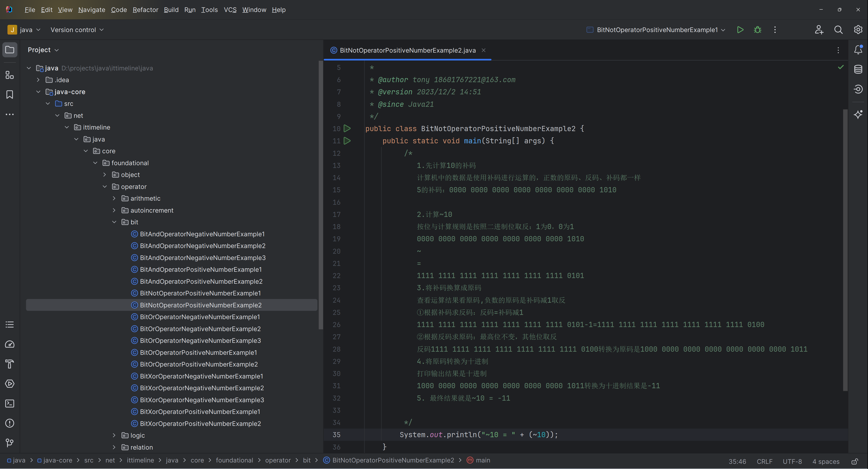
Task: Expand the autoincrement package
Action: click(114, 210)
